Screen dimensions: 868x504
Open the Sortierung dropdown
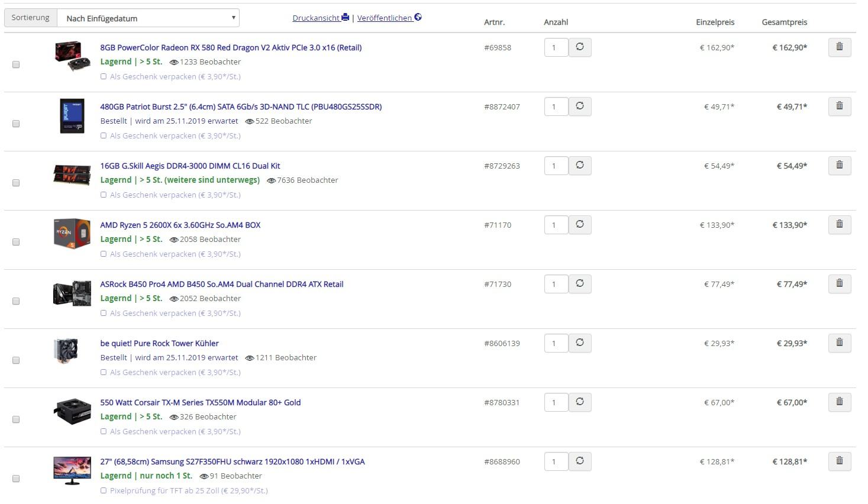click(148, 18)
